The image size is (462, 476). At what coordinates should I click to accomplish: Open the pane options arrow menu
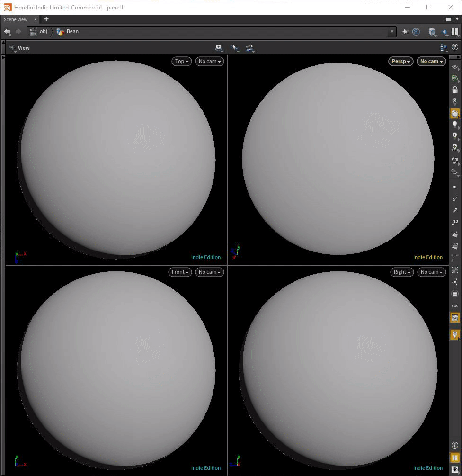[457, 19]
